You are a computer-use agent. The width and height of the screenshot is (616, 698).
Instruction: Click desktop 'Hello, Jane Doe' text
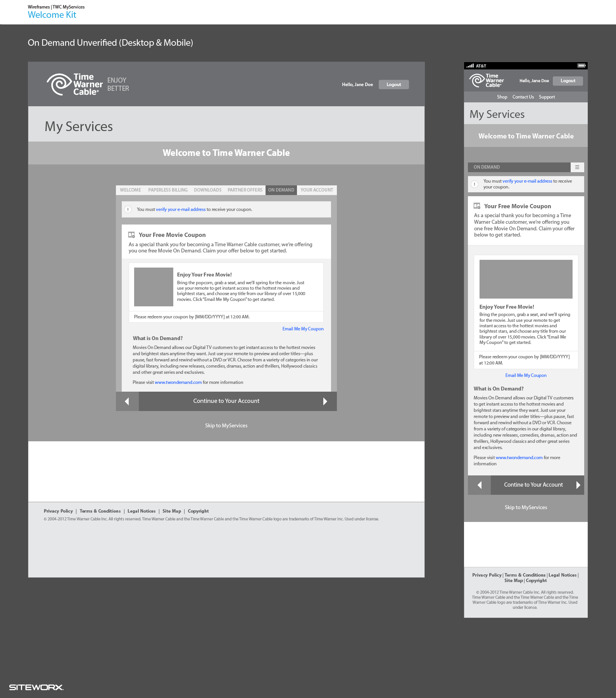[x=357, y=85]
